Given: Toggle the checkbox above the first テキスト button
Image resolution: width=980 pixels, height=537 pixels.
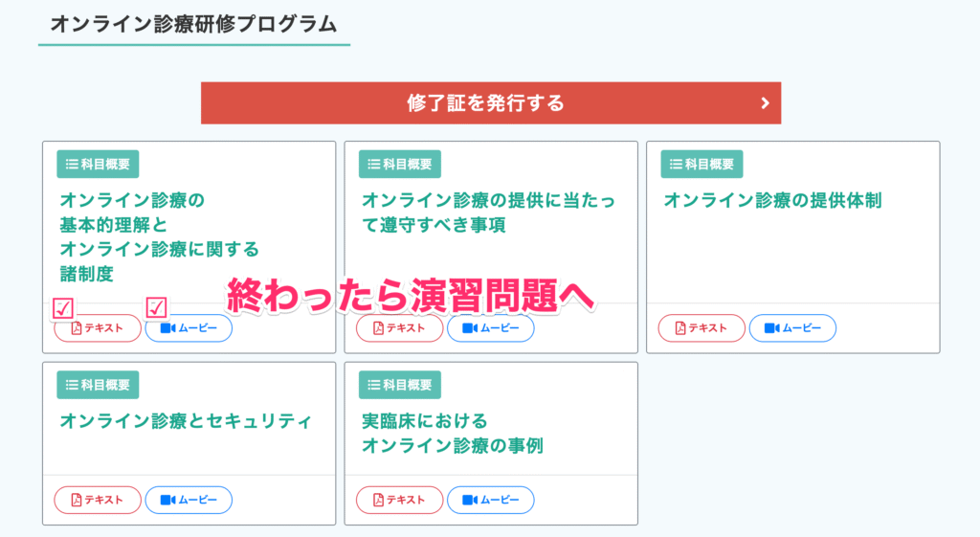Looking at the screenshot, I should pos(63,307).
